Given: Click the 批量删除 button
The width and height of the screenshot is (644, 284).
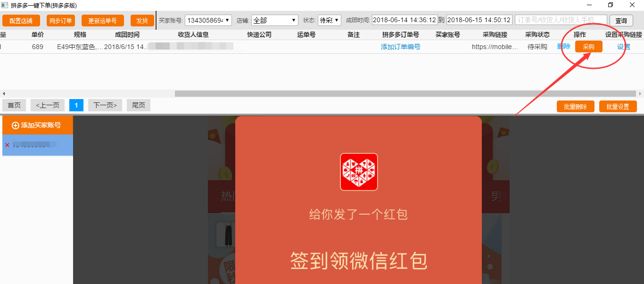Looking at the screenshot, I should pyautogui.click(x=576, y=107).
